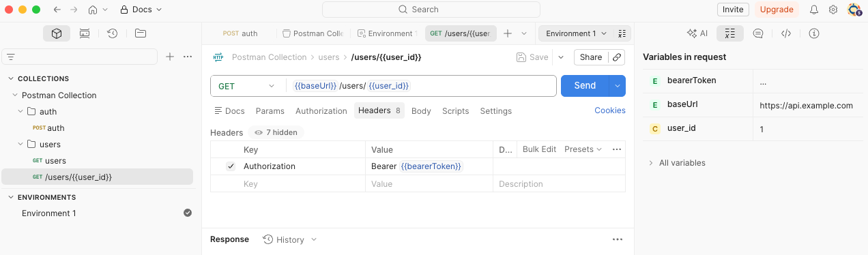Screen dimensions: 868x255
Task: Open the folder-shaped sidebar view icon
Action: (x=141, y=33)
